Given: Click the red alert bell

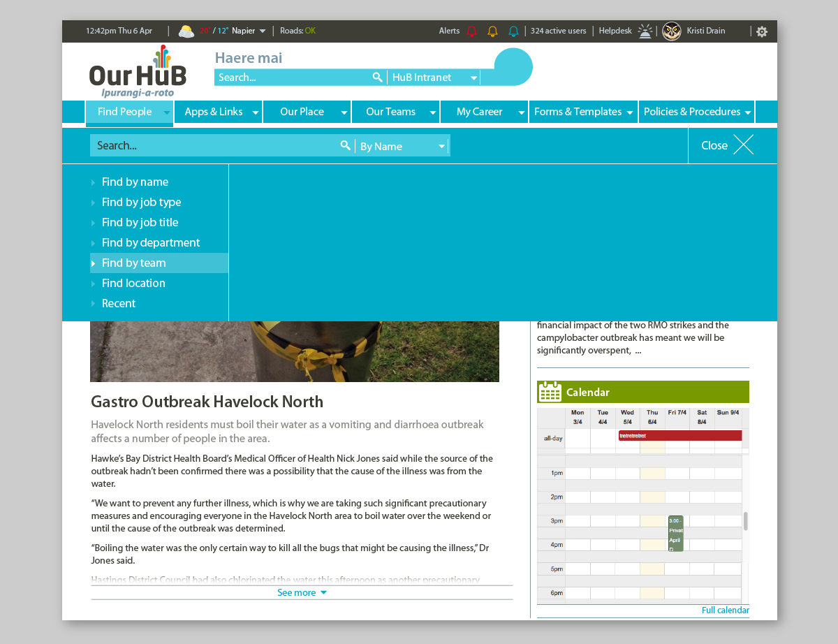Looking at the screenshot, I should point(471,31).
